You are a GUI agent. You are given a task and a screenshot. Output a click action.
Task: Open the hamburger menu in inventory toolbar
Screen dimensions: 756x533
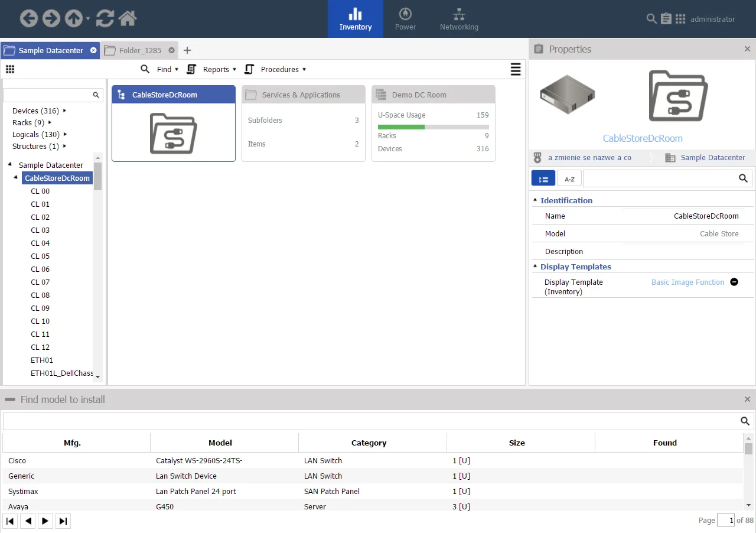tap(516, 70)
